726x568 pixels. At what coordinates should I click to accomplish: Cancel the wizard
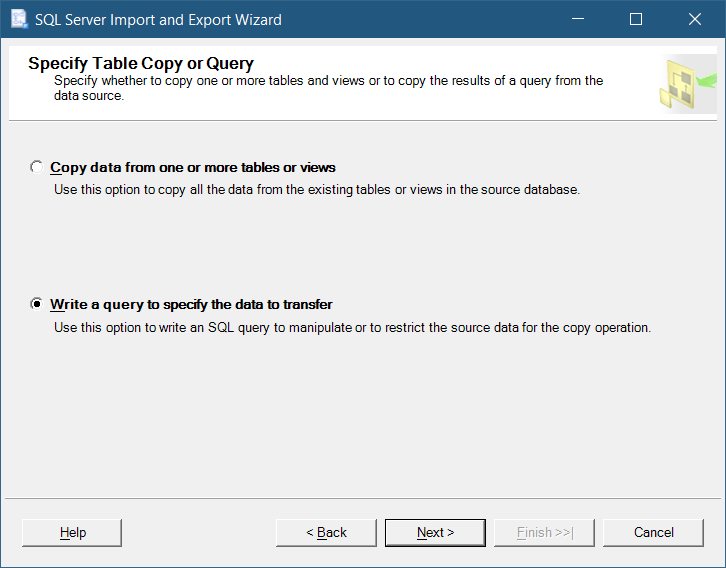pos(653,532)
